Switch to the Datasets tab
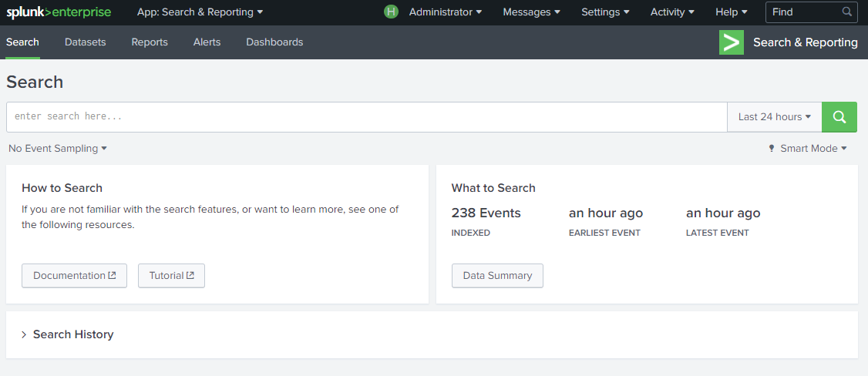This screenshot has width=868, height=376. pyautogui.click(x=86, y=42)
